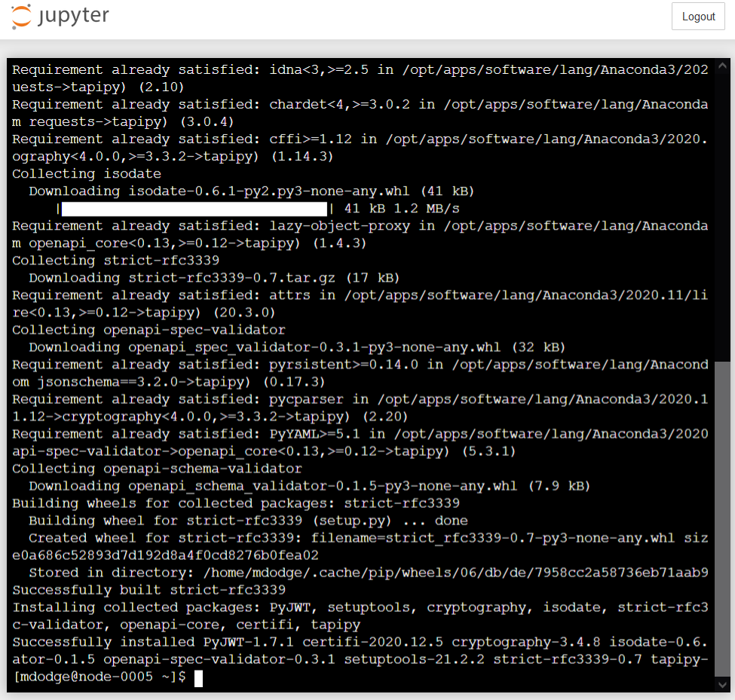Click the terminal scrollbar thumb
Image resolution: width=735 pixels, height=700 pixels.
pos(722,519)
